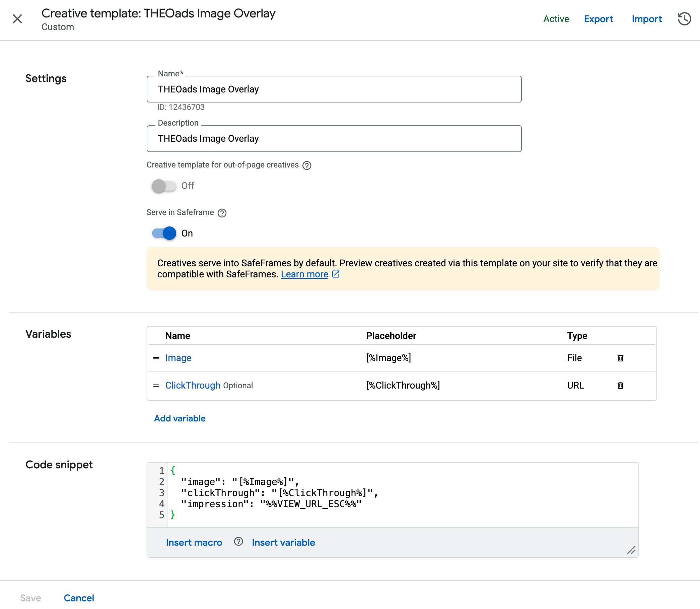The width and height of the screenshot is (700, 609).
Task: Click the Type column header
Action: tap(577, 336)
